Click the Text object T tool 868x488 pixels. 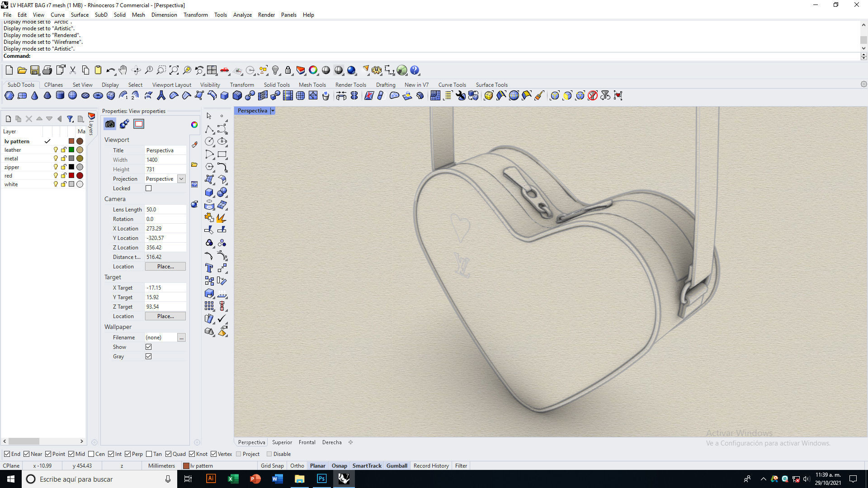coord(209,268)
